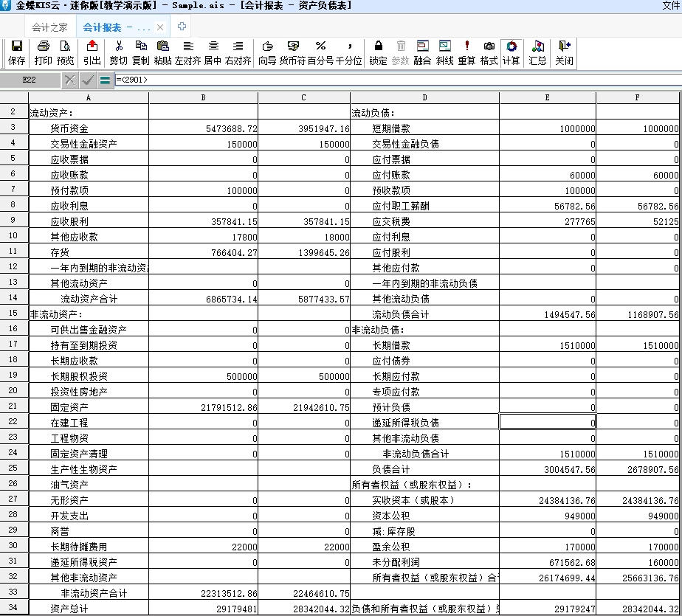Click the 固定资产 label cell
The width and height of the screenshot is (682, 616).
(x=89, y=407)
